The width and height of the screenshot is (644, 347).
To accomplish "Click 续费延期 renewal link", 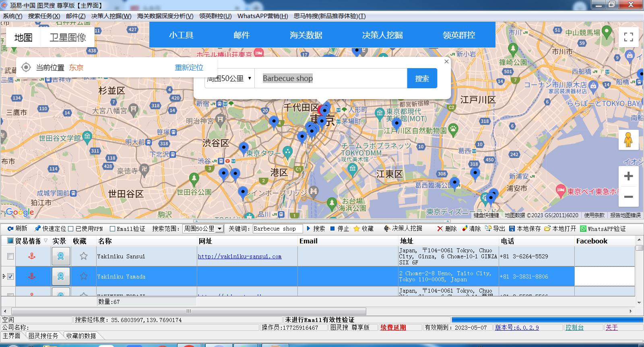I will [x=393, y=328].
